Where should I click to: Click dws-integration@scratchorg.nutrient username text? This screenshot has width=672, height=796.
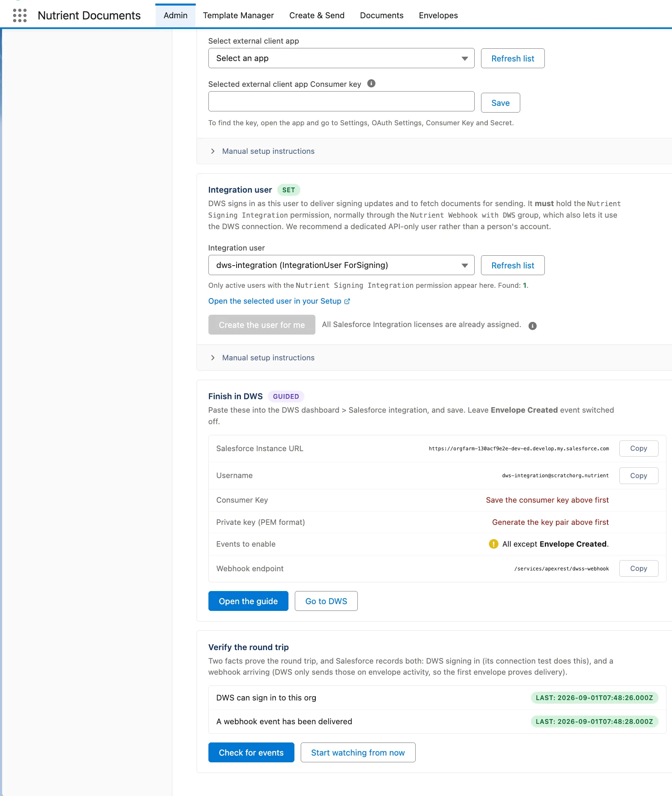555,476
